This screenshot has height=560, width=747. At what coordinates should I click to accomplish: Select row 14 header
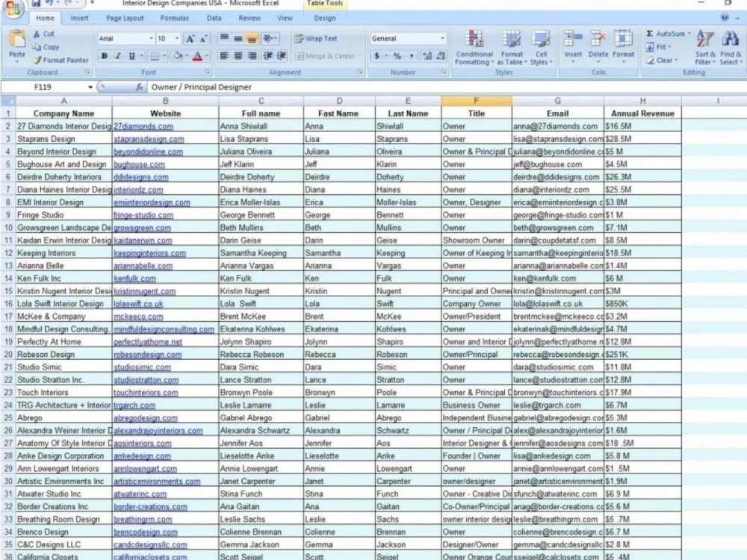pos(8,278)
